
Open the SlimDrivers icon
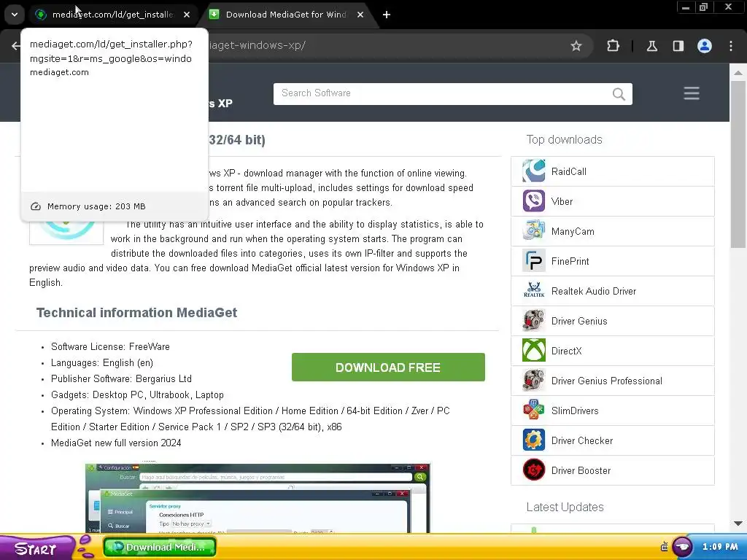click(x=533, y=411)
